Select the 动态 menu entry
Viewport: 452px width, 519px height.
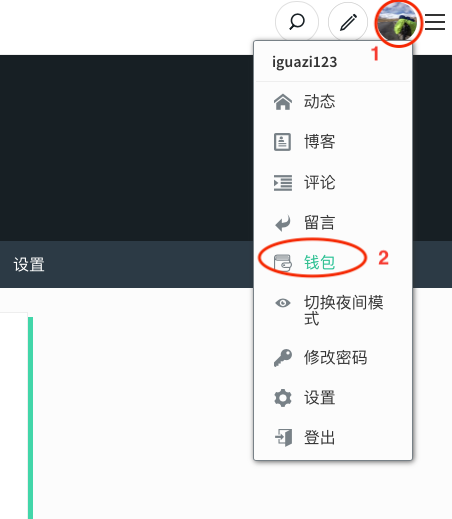(x=319, y=101)
